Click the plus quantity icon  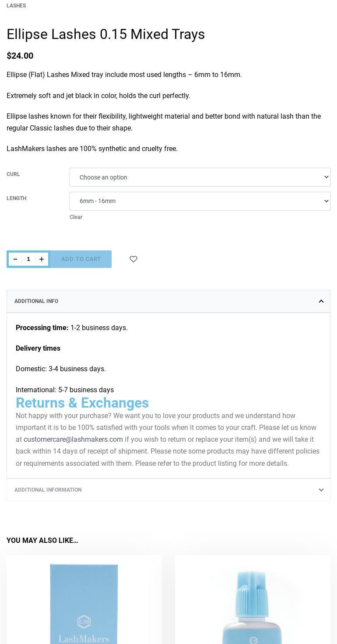click(x=42, y=259)
